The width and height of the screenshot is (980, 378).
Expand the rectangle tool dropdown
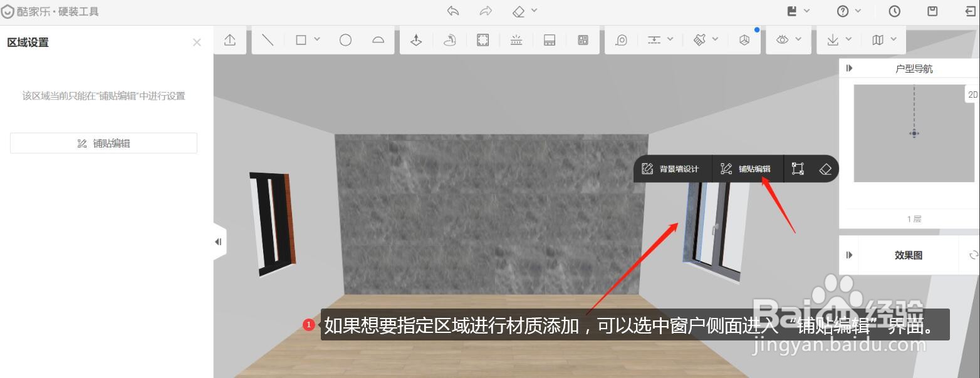click(x=316, y=39)
